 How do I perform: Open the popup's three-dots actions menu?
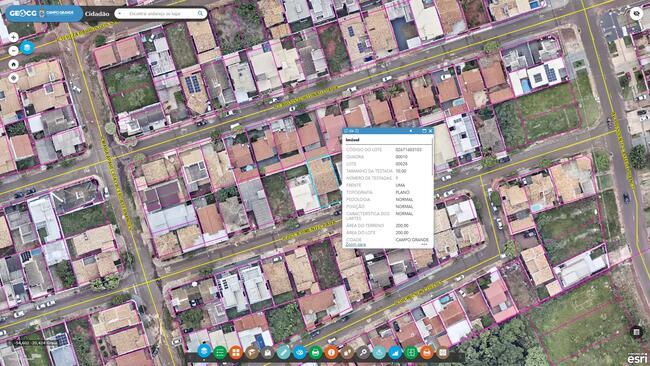424,245
